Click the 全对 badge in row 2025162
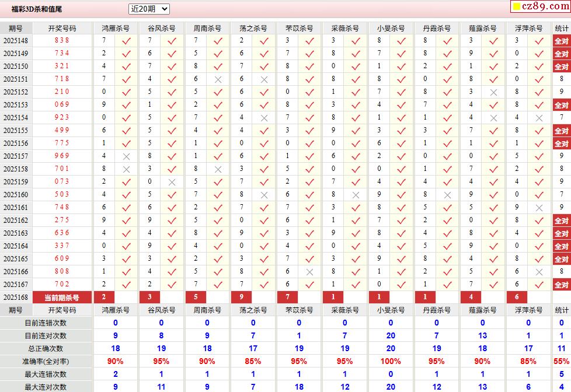Viewport: 571px width, 392px height. [x=562, y=220]
